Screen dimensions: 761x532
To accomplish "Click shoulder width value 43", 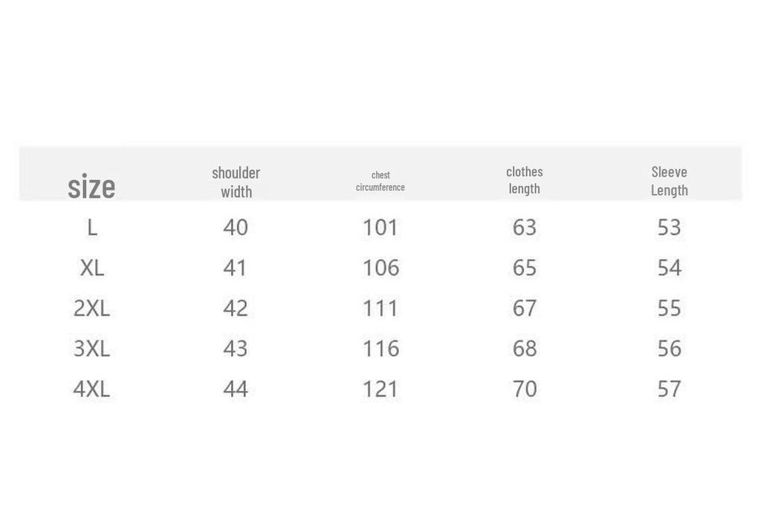I will [x=236, y=348].
